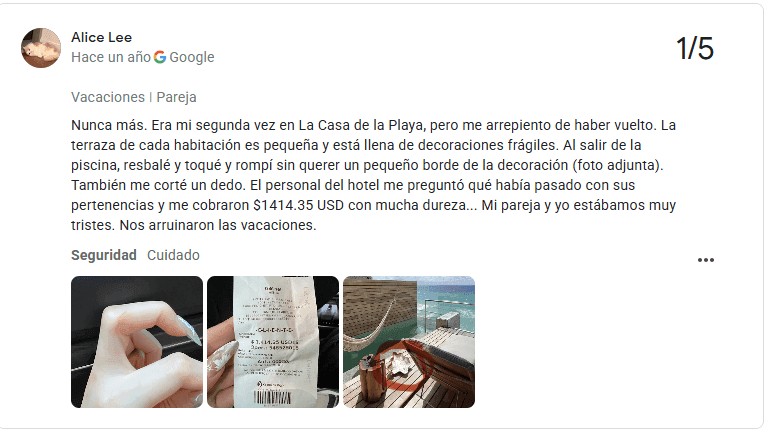Click the Cuidado category label
The height and width of the screenshot is (435, 767).
[x=173, y=255]
